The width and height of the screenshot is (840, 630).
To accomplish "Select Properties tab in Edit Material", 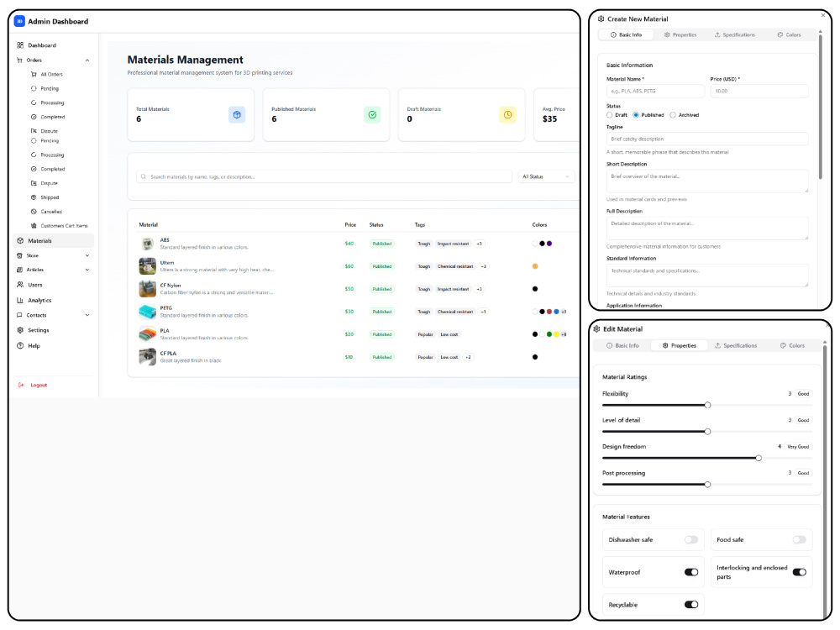I will pos(680,346).
